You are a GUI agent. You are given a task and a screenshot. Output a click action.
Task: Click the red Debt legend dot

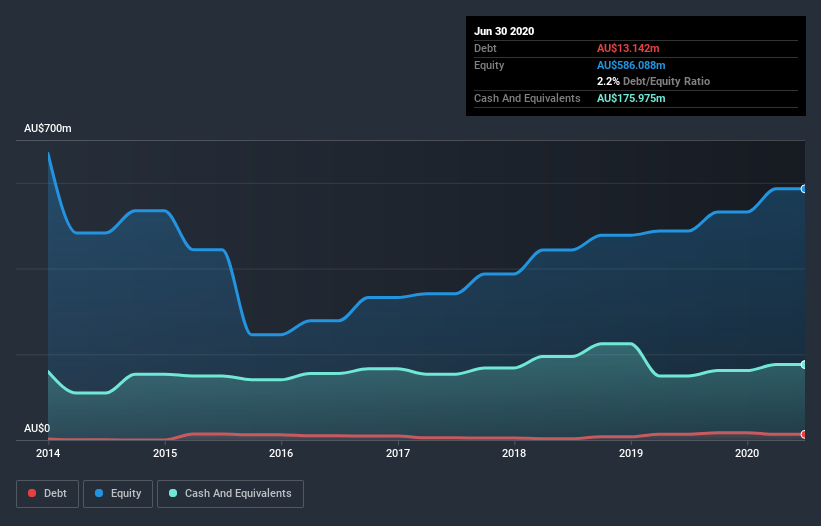[32, 493]
